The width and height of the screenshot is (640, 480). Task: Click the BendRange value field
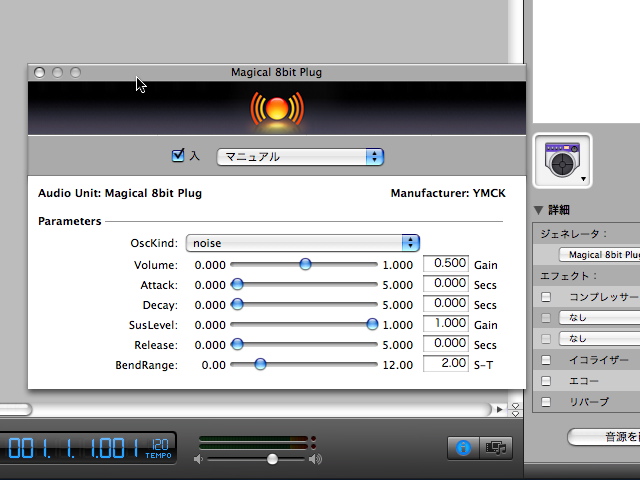coord(445,364)
